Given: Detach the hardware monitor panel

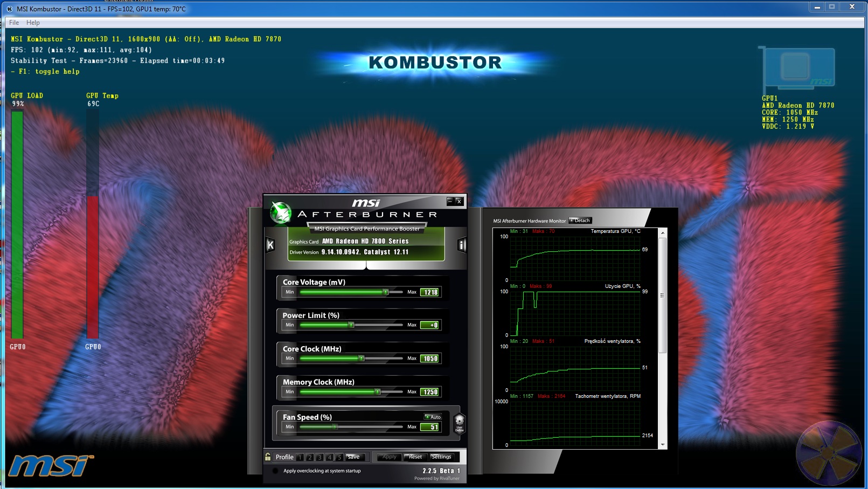Looking at the screenshot, I should click(x=580, y=221).
